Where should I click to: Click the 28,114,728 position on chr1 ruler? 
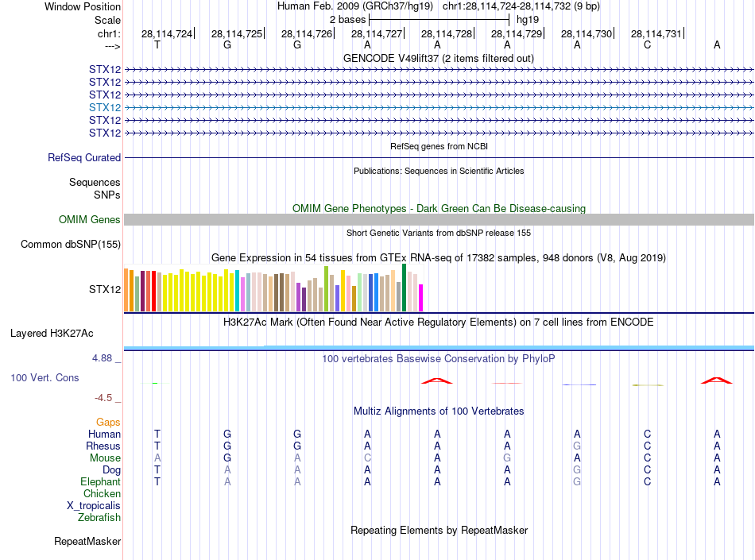(447, 34)
